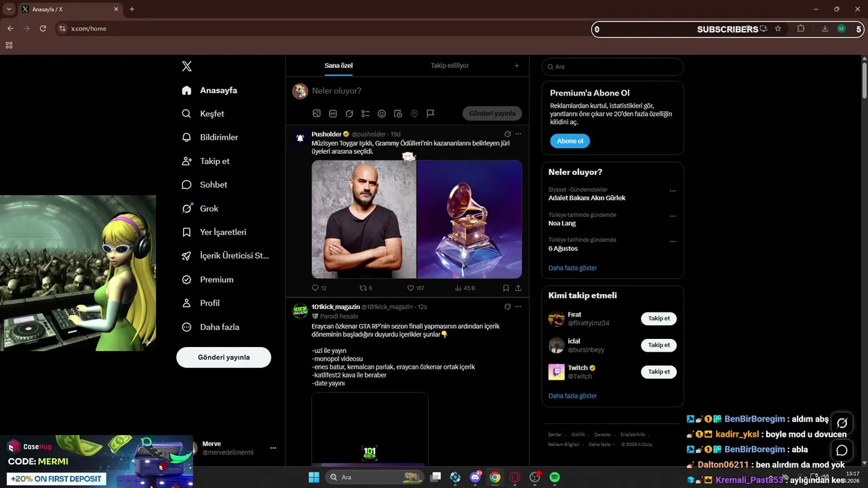The height and width of the screenshot is (488, 868).
Task: Show more trends under Neler oluyor
Action: [572, 268]
